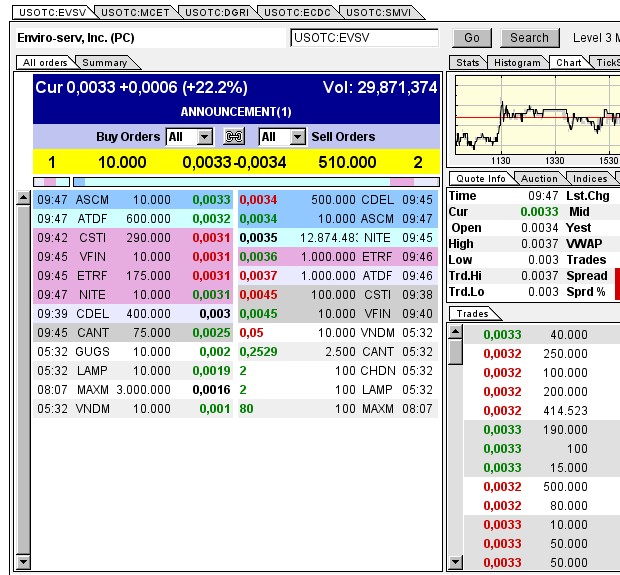Open the Auction tab
Image resolution: width=620 pixels, height=575 pixels.
(x=539, y=178)
